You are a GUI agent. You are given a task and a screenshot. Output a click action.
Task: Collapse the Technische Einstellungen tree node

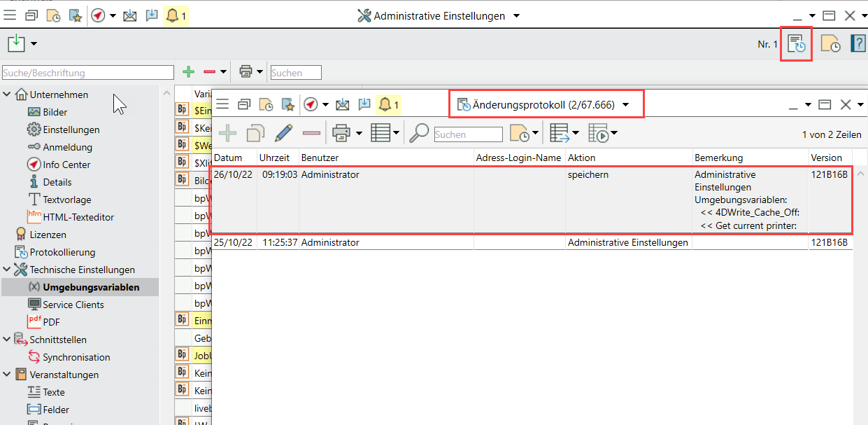pyautogui.click(x=7, y=270)
